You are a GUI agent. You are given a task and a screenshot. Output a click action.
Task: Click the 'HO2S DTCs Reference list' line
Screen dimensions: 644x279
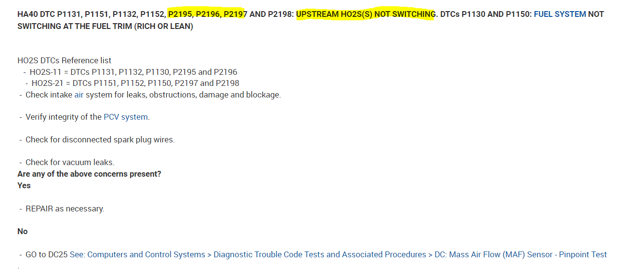coord(64,60)
